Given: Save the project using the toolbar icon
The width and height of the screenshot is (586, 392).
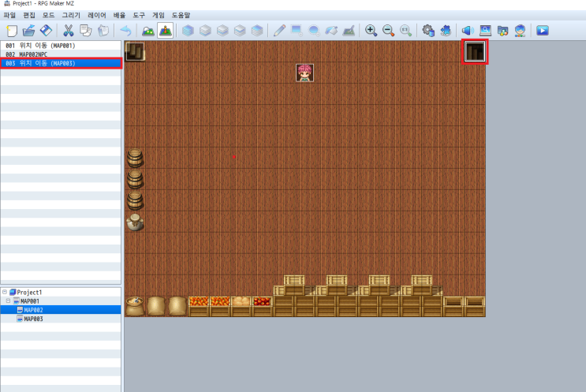Looking at the screenshot, I should [46, 31].
